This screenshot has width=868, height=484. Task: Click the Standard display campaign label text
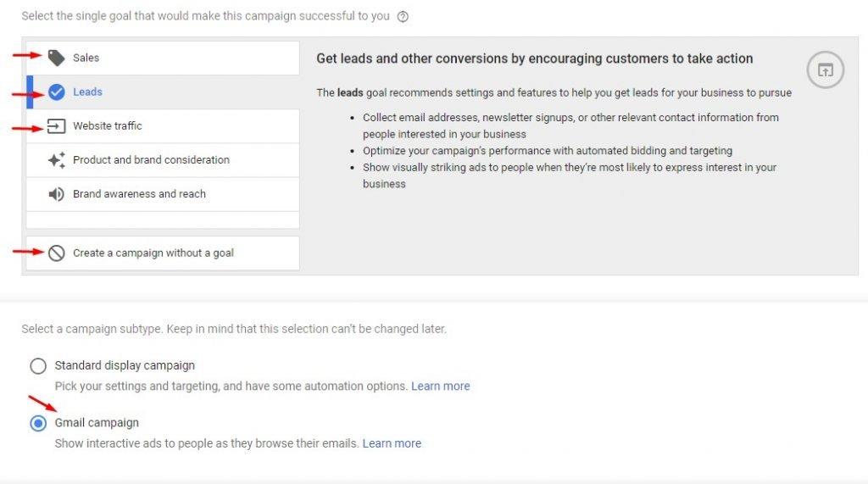[x=125, y=365]
